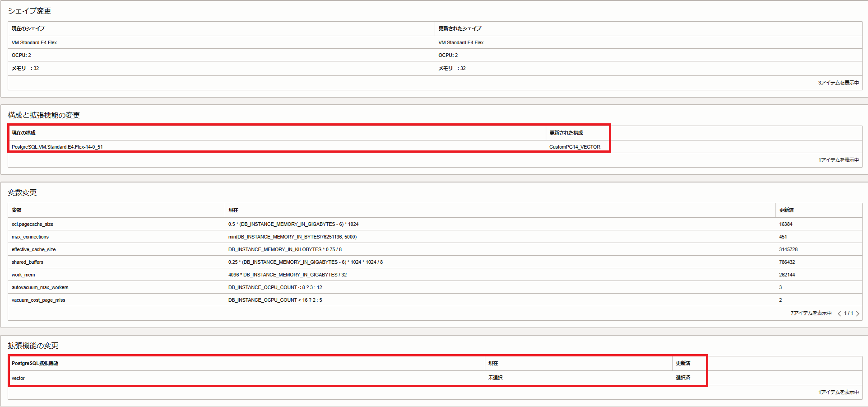
Task: Select '1アイテムを表示中' under the extensions table
Action: [838, 392]
